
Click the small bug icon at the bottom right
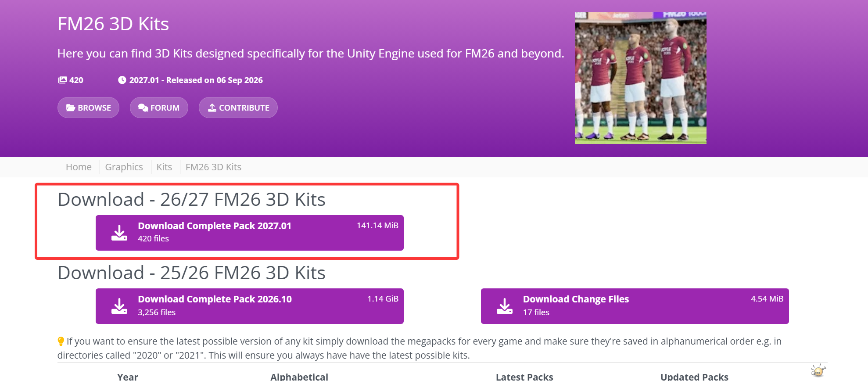point(818,370)
